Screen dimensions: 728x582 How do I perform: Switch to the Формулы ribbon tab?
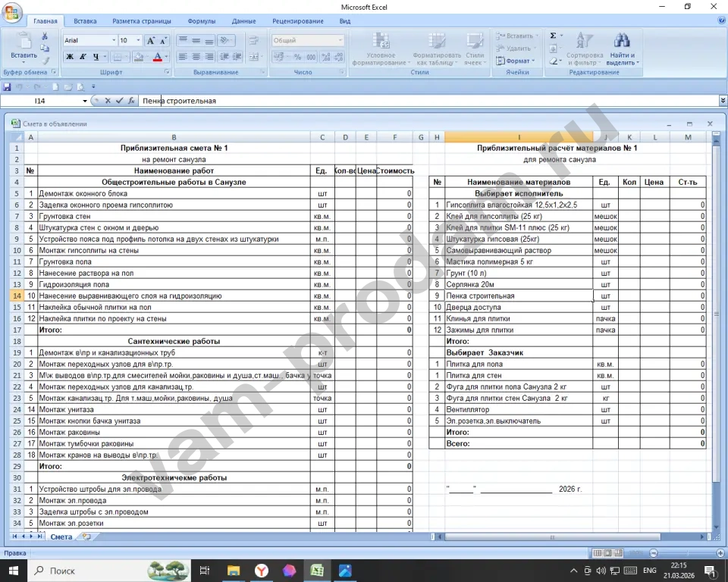[201, 21]
